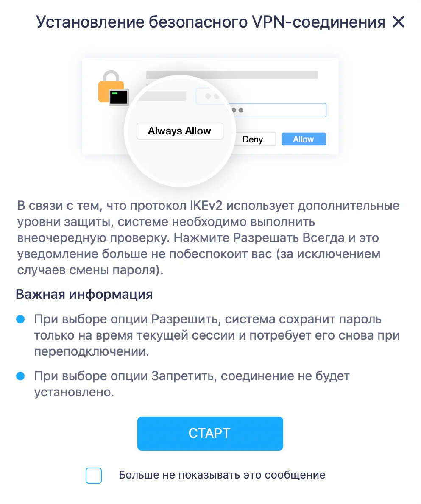Click the blue bullet beside Запретить item

point(21,376)
